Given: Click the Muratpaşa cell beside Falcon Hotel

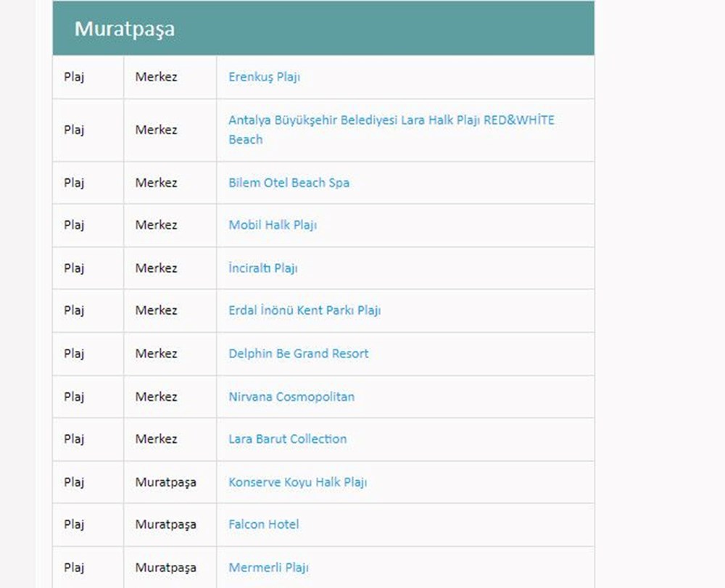Looking at the screenshot, I should (165, 524).
